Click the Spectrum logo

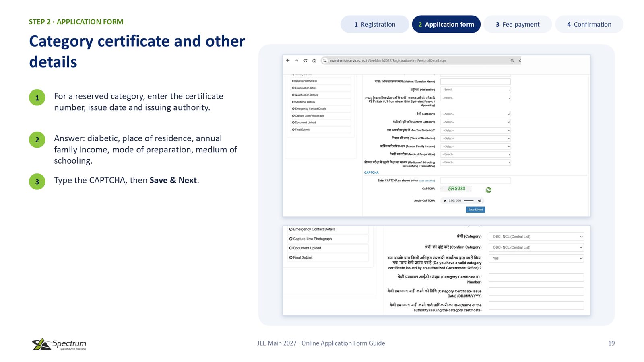(x=59, y=344)
